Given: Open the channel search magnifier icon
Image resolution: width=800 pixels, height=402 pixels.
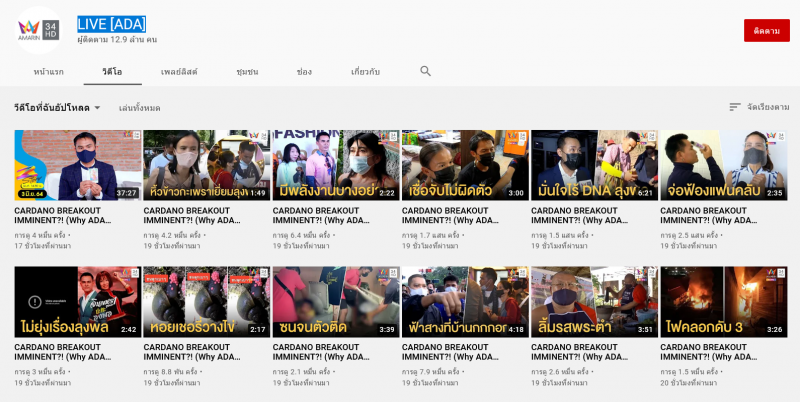Looking at the screenshot, I should tap(425, 71).
